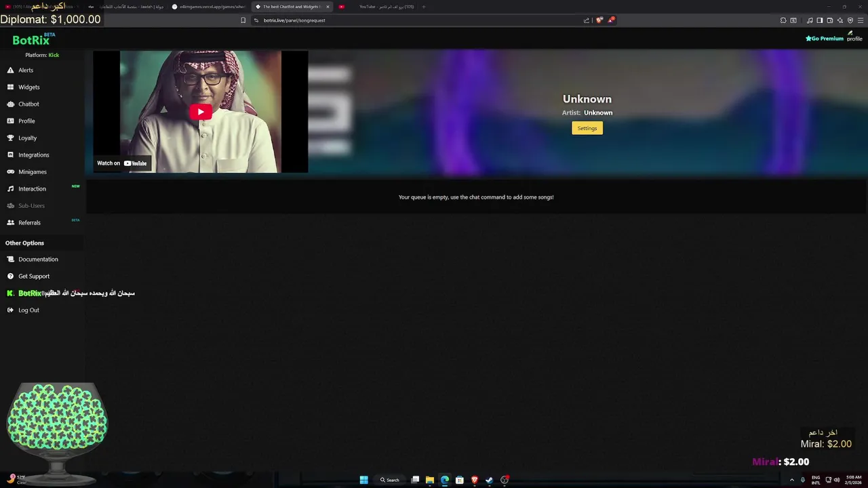Open a new browser tab
Image resolution: width=868 pixels, height=488 pixels.
424,7
